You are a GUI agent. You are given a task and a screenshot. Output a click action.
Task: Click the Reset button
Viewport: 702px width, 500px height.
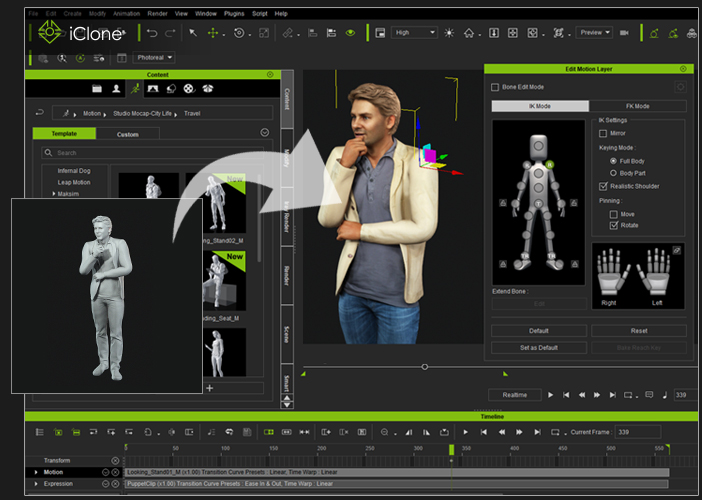(x=638, y=330)
